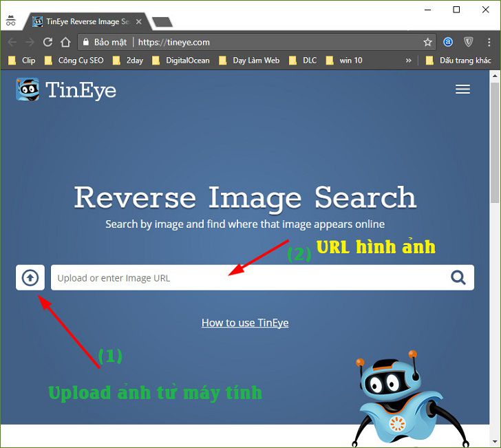Open Dấu trang khác bookmarks folder
This screenshot has width=501, height=448.
tap(458, 61)
